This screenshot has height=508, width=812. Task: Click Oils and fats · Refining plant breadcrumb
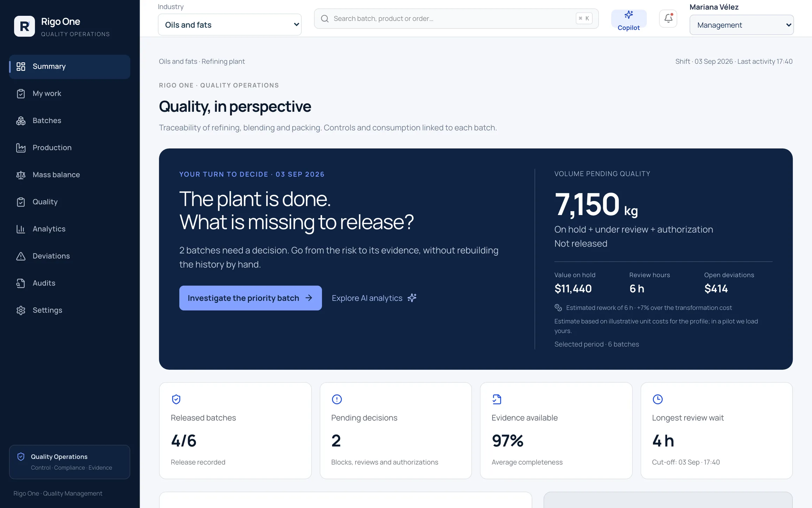pos(202,62)
